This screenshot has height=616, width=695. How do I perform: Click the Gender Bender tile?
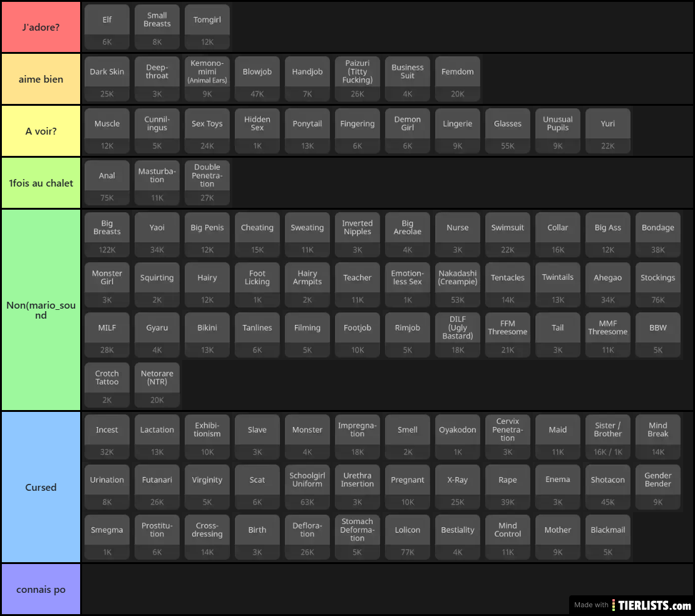point(658,487)
